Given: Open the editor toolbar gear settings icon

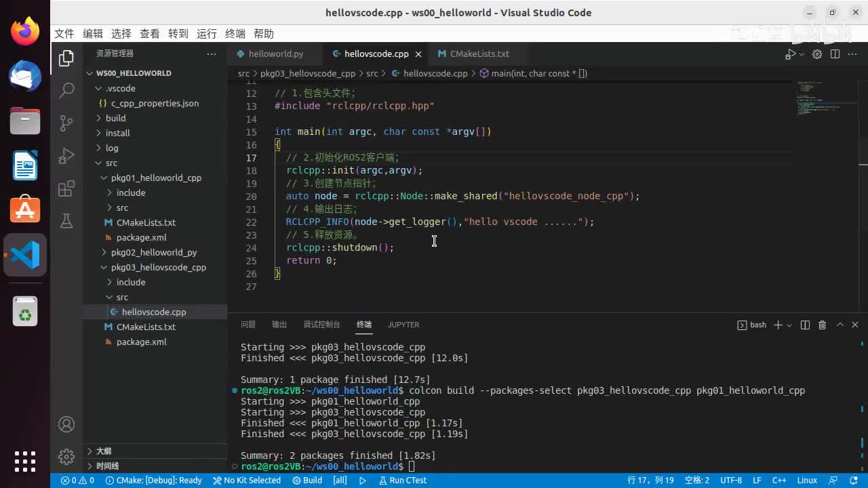Looking at the screenshot, I should [817, 54].
